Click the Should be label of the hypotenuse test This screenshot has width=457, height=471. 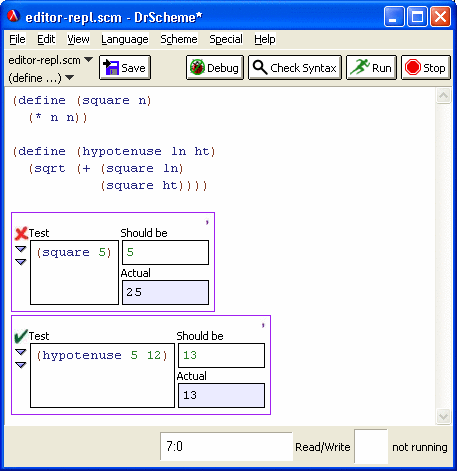pos(200,336)
